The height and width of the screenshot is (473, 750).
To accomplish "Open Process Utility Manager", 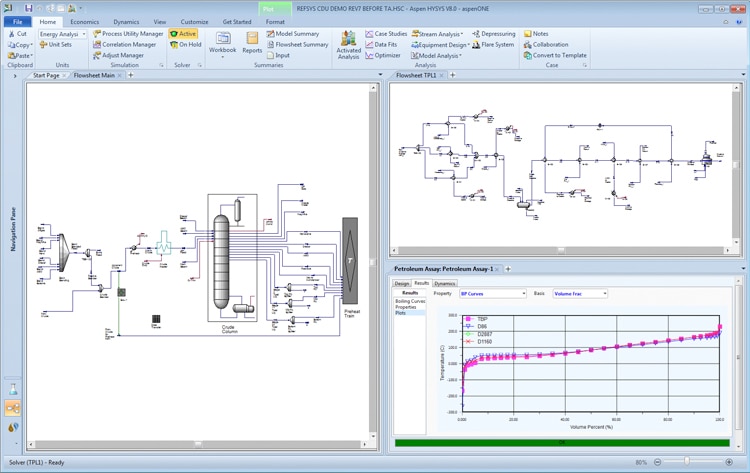I will (128, 34).
